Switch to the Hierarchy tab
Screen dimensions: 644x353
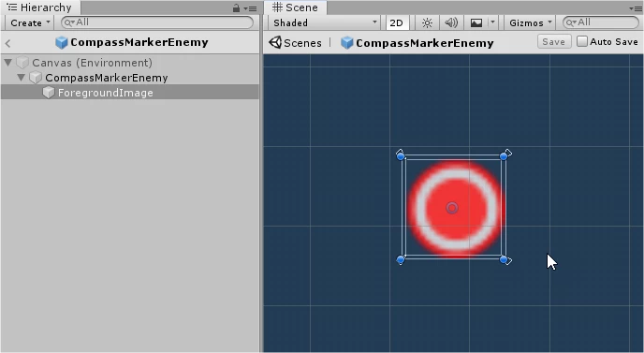[40, 7]
